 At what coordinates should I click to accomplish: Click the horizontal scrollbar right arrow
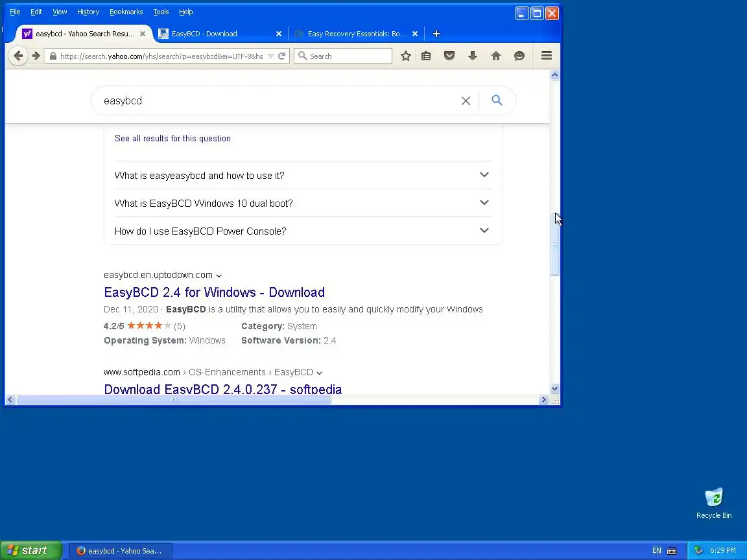543,400
